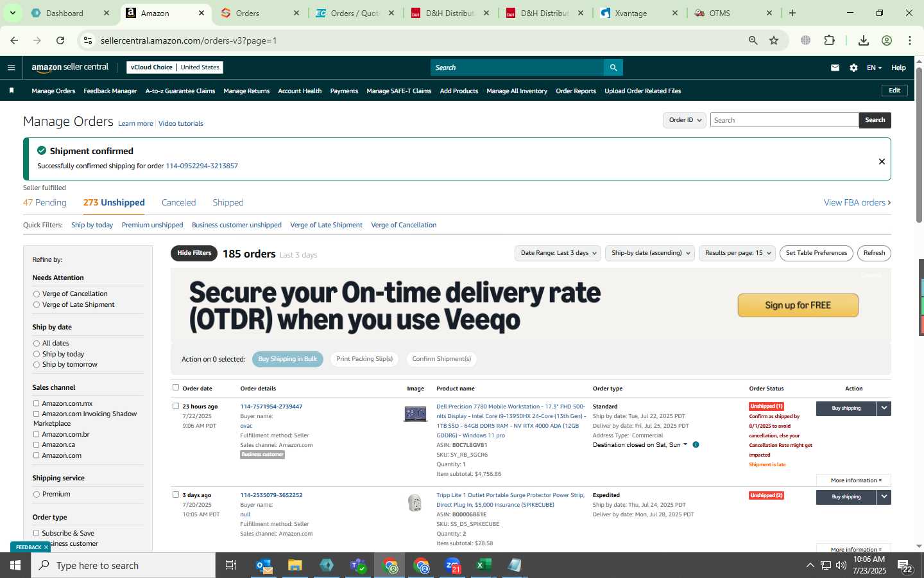Open Date Range Last 3 days dropdown

click(x=558, y=253)
